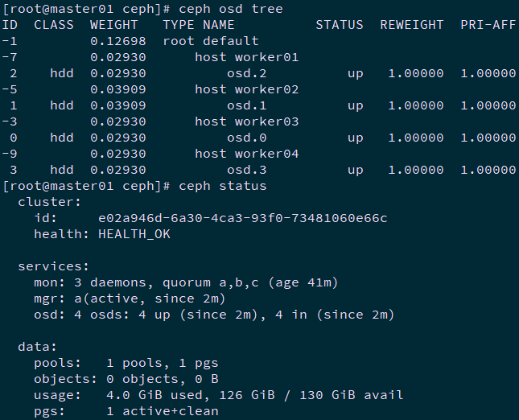Screen dimensions: 519x420
Task: Click the cluster id value e02a946d
Action: click(x=242, y=218)
